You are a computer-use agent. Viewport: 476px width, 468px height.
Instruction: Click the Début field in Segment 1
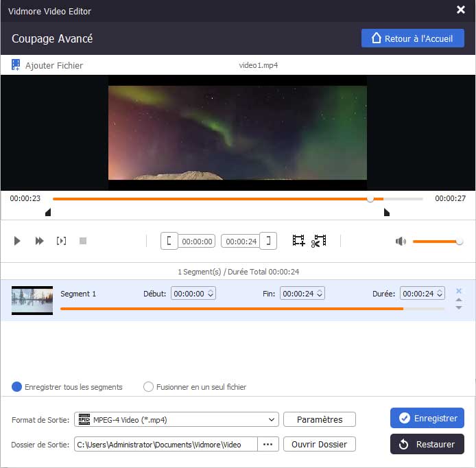coord(193,294)
